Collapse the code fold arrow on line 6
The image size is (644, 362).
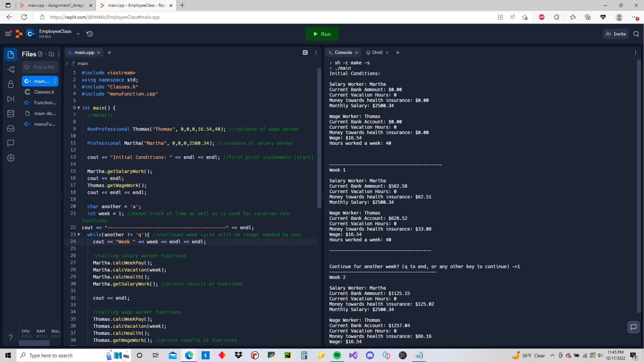(79, 108)
